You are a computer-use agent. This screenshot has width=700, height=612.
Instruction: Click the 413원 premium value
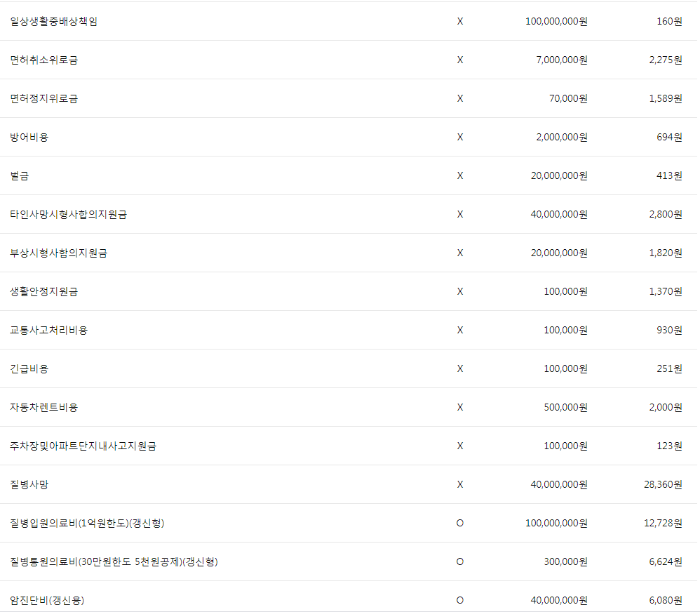click(670, 176)
